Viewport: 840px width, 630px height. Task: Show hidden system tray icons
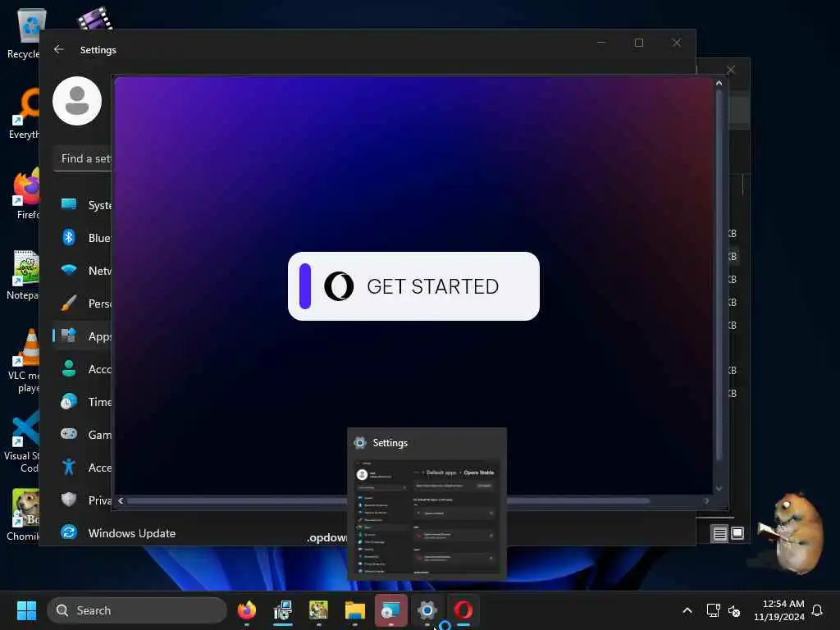(687, 610)
